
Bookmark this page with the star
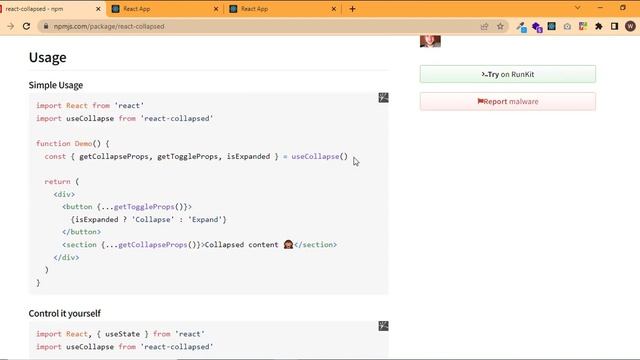(x=500, y=27)
